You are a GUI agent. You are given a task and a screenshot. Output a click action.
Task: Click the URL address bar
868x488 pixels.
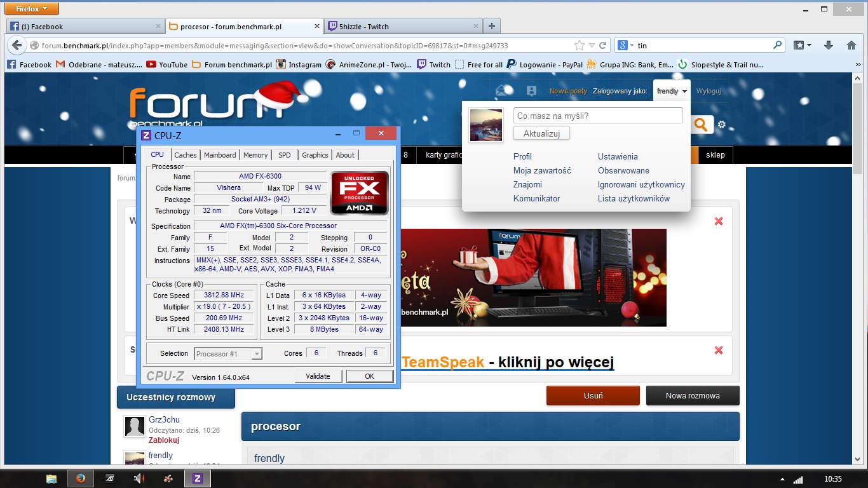click(x=305, y=46)
